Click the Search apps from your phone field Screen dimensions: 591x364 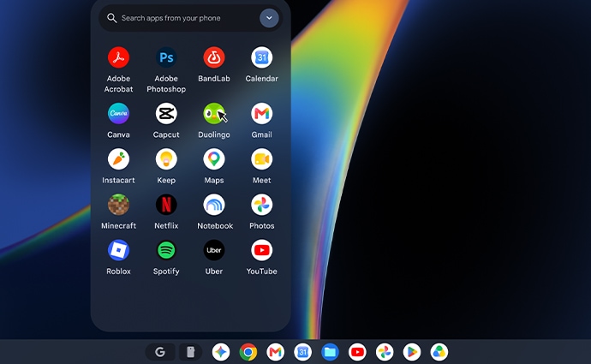[190, 18]
